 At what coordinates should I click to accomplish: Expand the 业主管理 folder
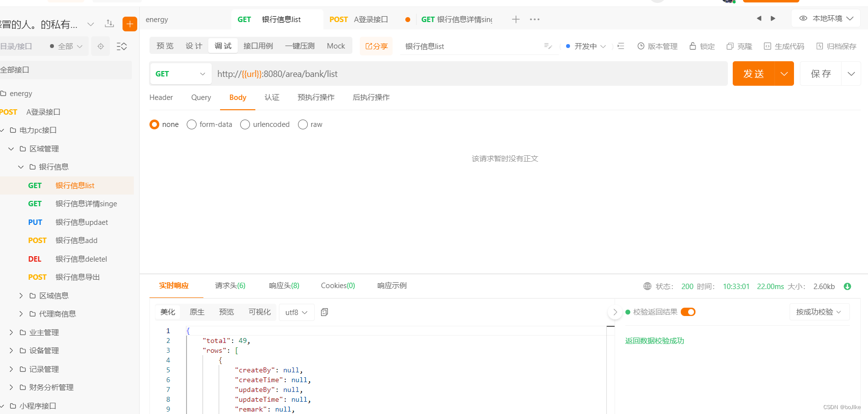(x=11, y=332)
